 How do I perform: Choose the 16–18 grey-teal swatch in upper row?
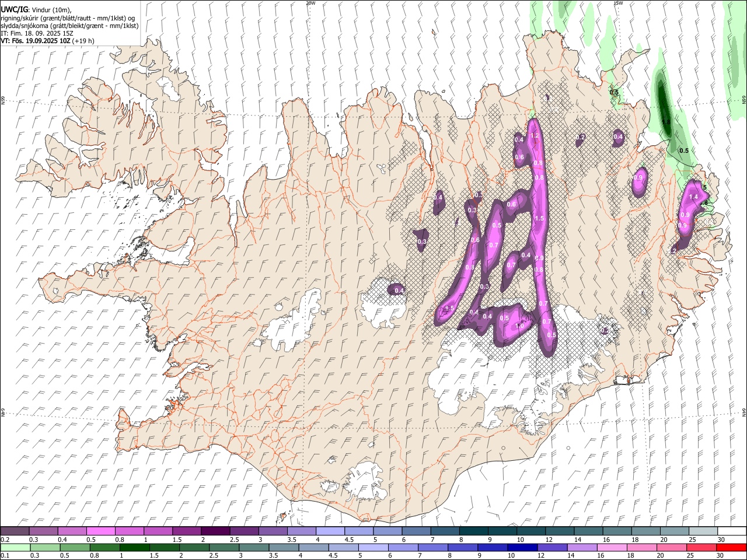click(x=616, y=531)
